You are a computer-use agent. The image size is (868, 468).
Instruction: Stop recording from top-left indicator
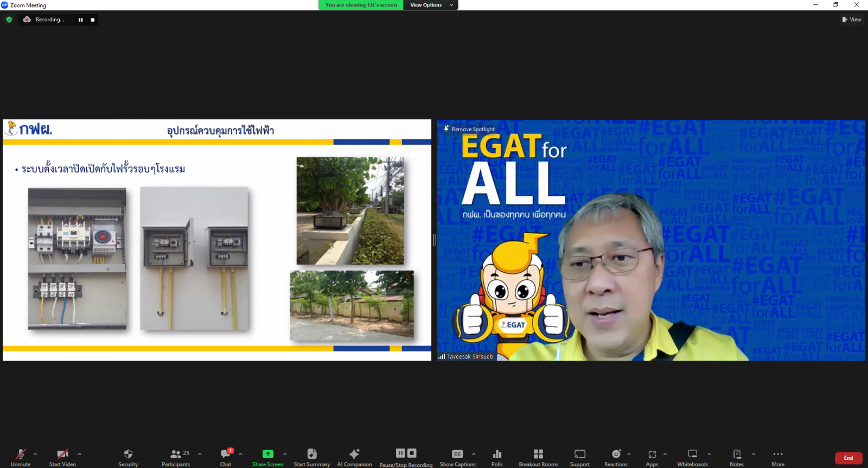click(x=92, y=20)
